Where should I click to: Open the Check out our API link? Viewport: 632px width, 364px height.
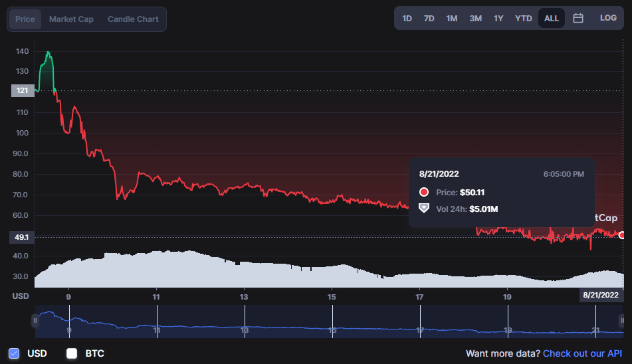(582, 353)
